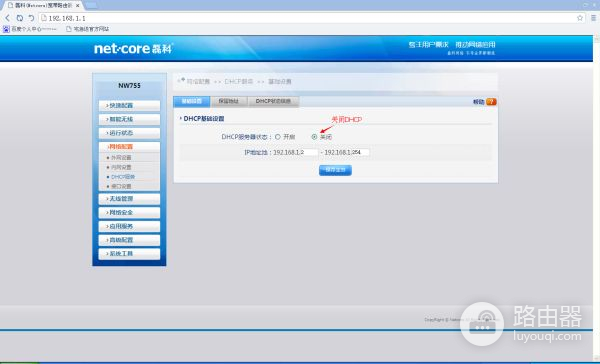Viewport: 600px width, 364px height.
Task: Click the orange question mark help icon
Action: point(491,102)
